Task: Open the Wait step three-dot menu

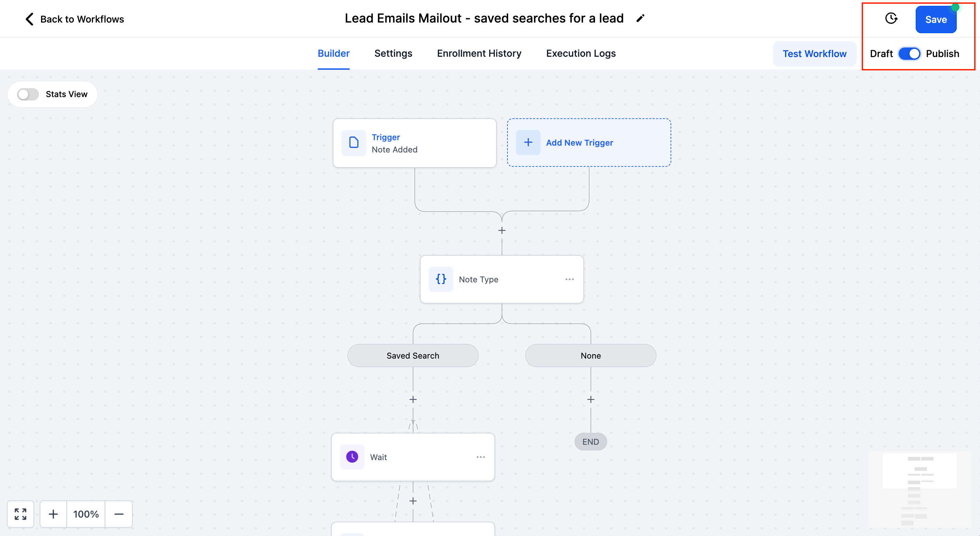Action: 480,457
